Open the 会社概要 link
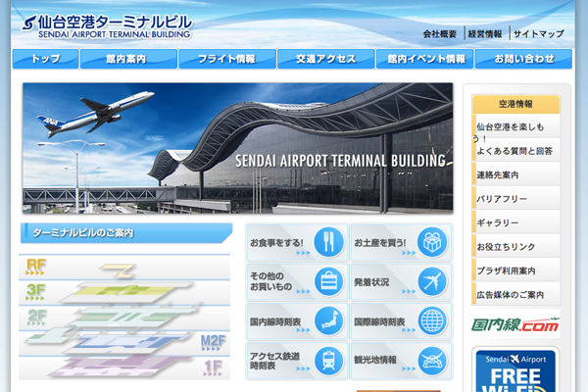Screen dimensions: 588x392 click(440, 34)
